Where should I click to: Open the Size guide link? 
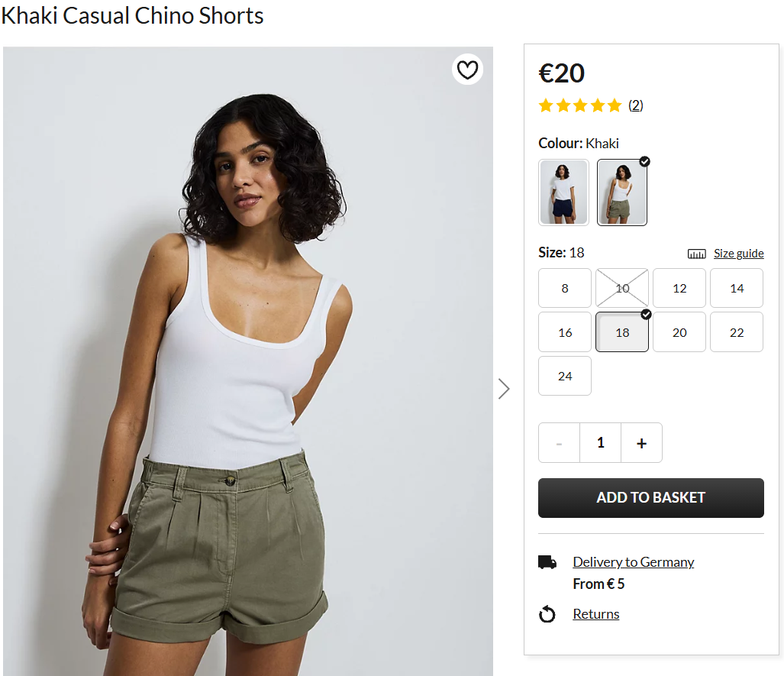738,254
